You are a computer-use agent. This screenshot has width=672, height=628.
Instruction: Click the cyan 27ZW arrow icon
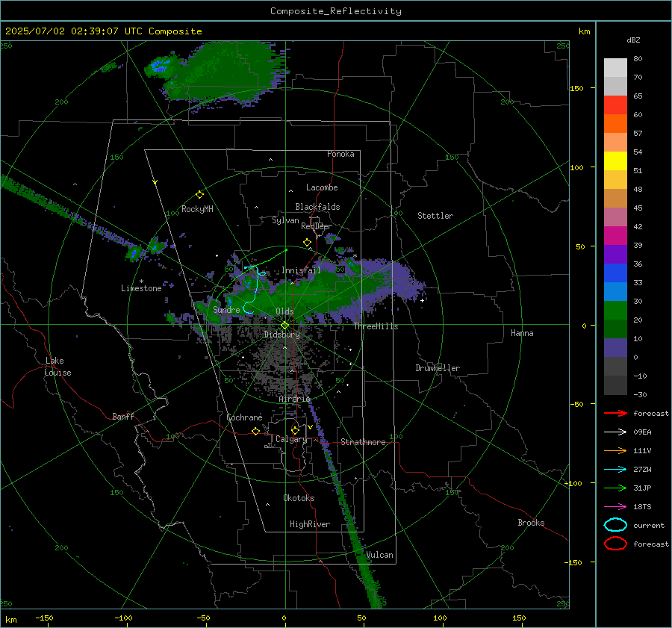(x=615, y=470)
